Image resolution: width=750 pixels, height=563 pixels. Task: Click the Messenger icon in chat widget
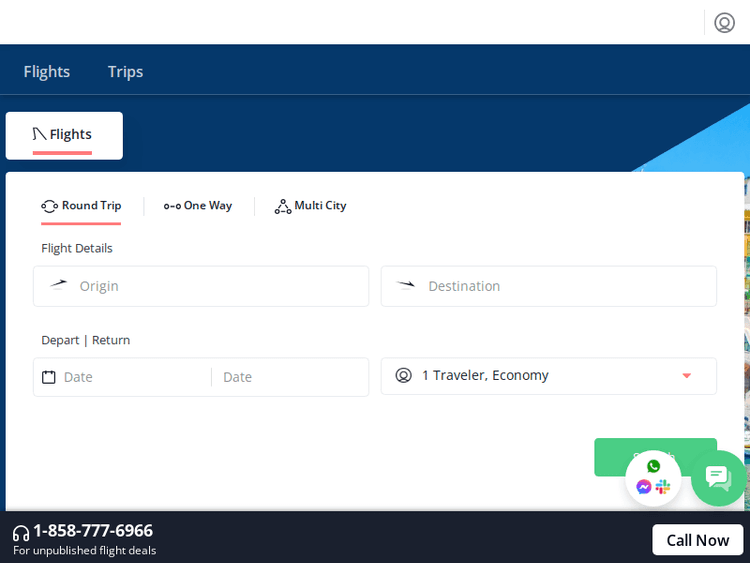(x=644, y=487)
